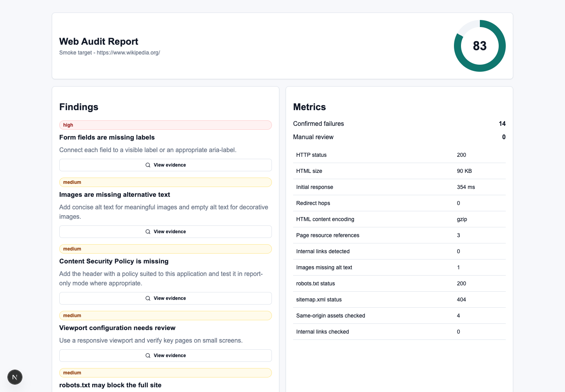Click the score ring showing 83
Viewport: 565px width, 392px height.
click(x=479, y=46)
